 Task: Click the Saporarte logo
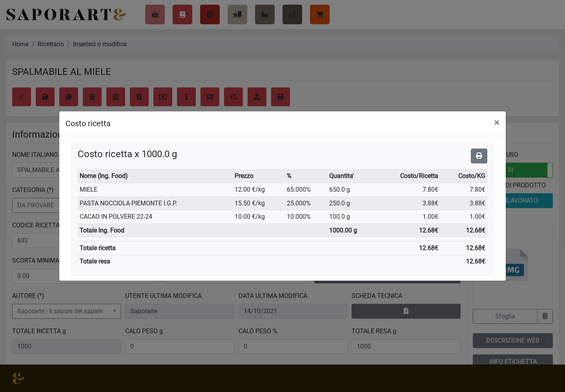(66, 15)
